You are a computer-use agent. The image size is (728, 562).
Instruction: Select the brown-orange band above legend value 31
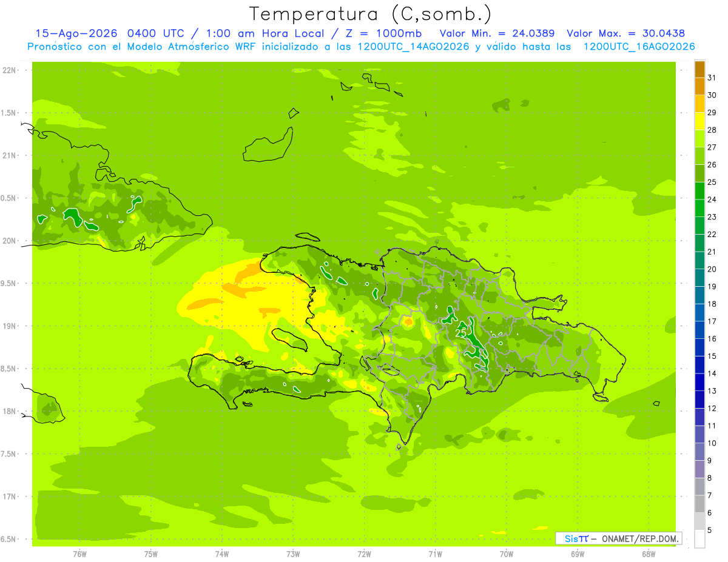(x=699, y=69)
